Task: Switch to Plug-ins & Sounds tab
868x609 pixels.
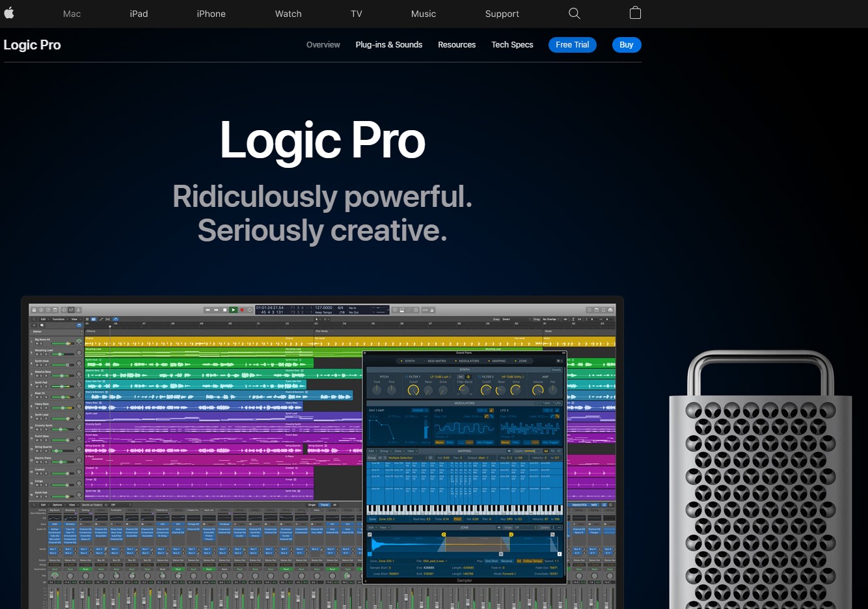Action: coord(389,45)
